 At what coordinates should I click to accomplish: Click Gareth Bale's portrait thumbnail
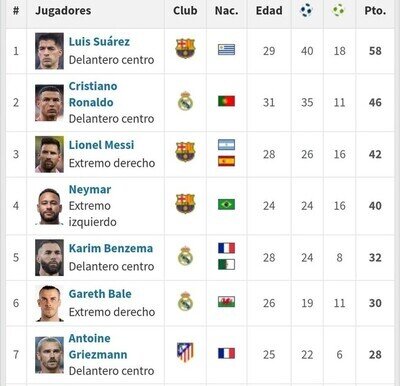click(x=49, y=303)
